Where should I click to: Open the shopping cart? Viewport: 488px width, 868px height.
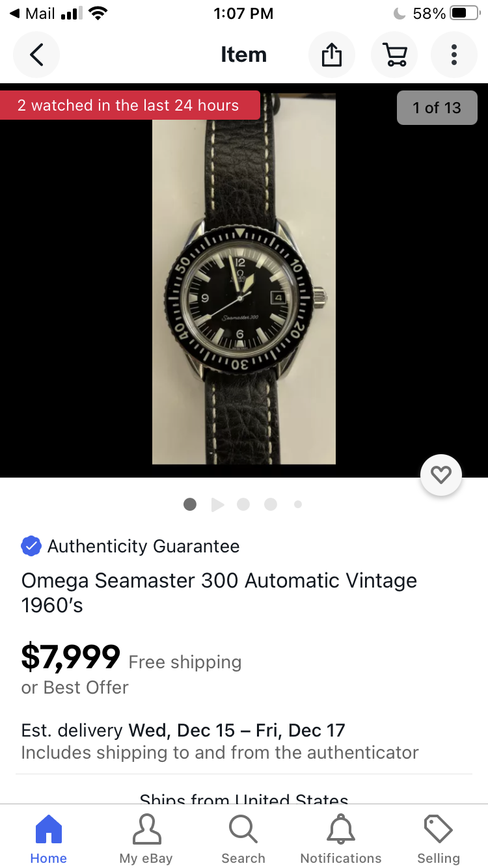click(394, 55)
